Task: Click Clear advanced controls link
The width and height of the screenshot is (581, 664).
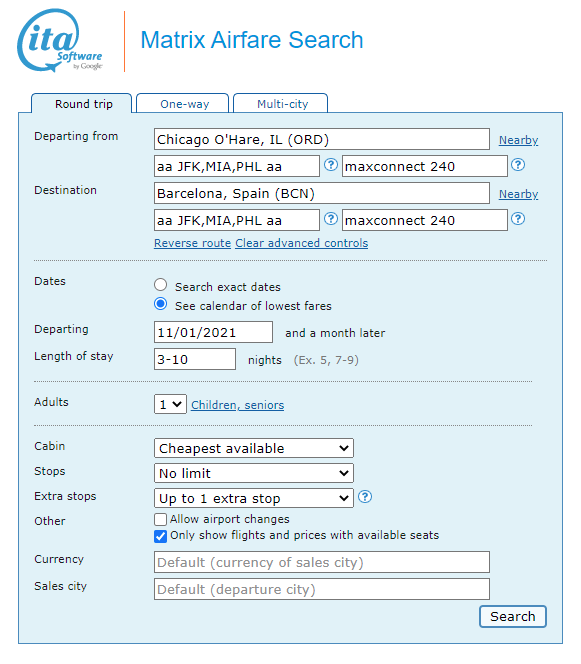Action: click(302, 243)
